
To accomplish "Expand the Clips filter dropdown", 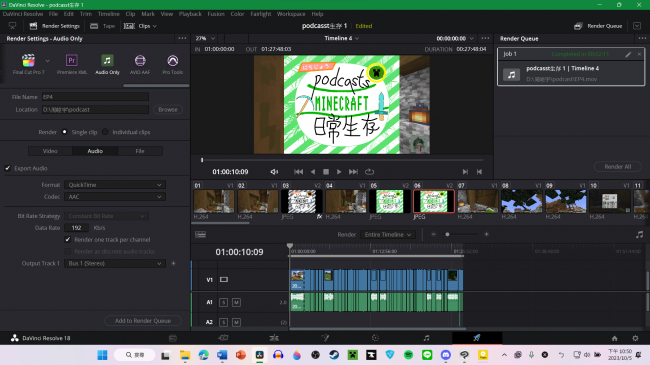I will pyautogui.click(x=141, y=26).
